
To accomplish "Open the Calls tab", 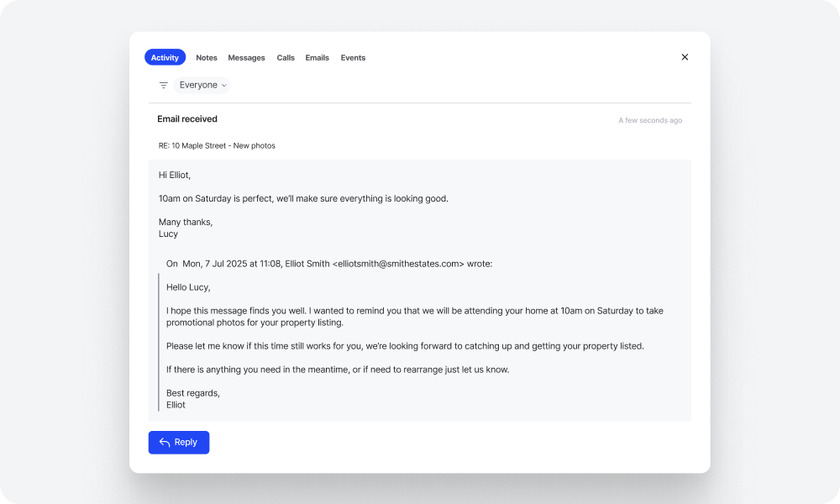I will (286, 57).
